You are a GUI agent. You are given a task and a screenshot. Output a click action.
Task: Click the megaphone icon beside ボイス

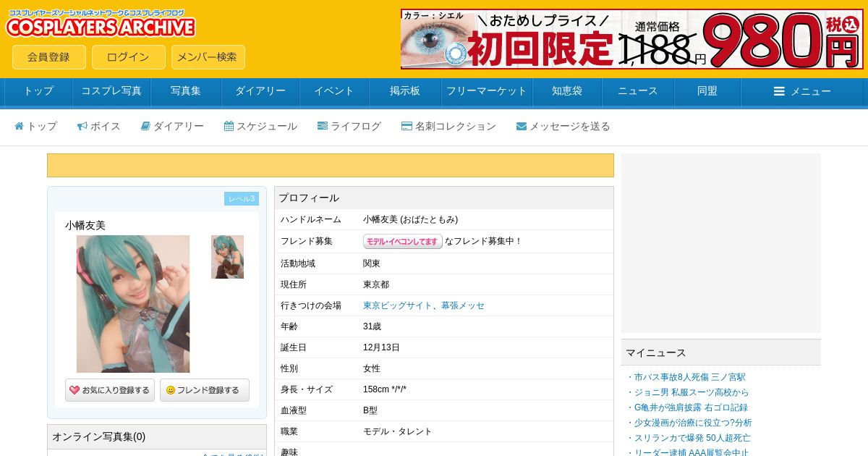[82, 126]
